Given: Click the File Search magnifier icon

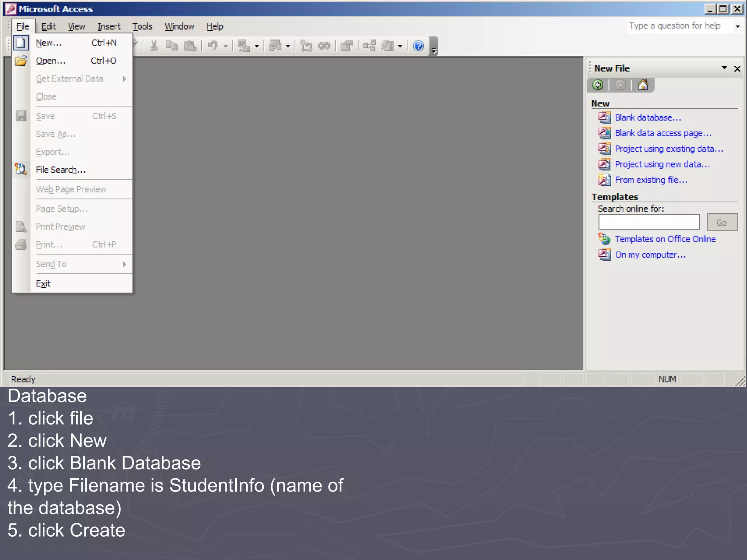Looking at the screenshot, I should point(21,170).
